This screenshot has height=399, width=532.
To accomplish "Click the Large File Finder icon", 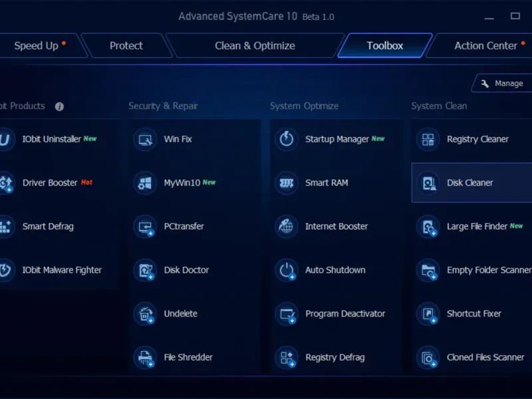I will (428, 226).
